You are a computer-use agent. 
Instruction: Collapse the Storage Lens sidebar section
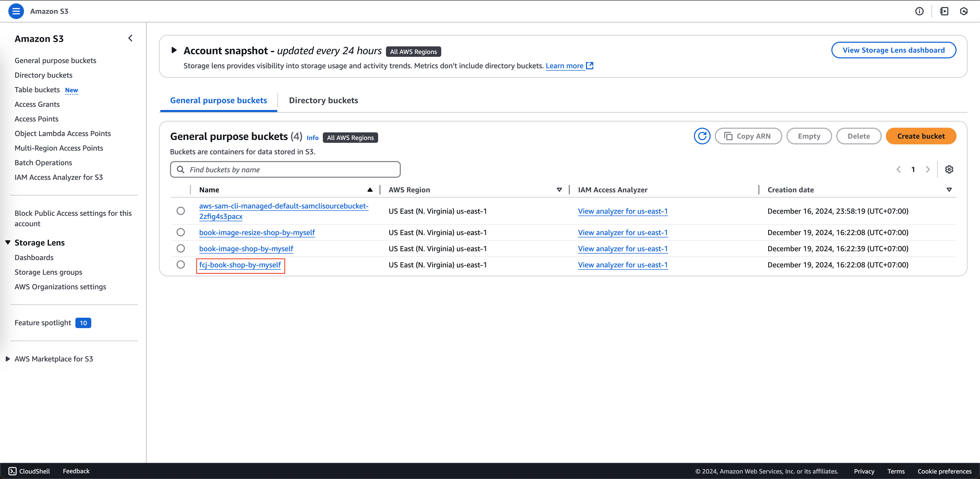click(x=8, y=243)
